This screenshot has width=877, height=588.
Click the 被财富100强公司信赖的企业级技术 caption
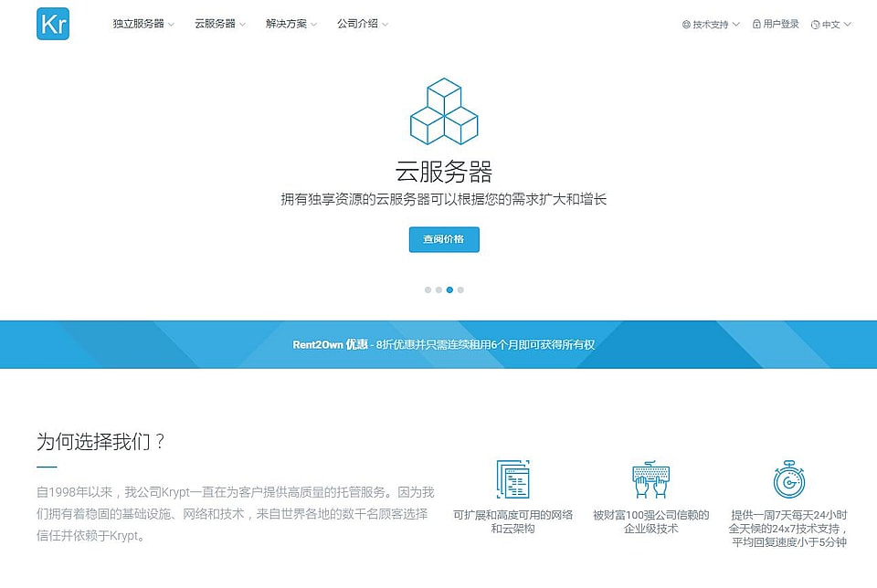(x=651, y=521)
